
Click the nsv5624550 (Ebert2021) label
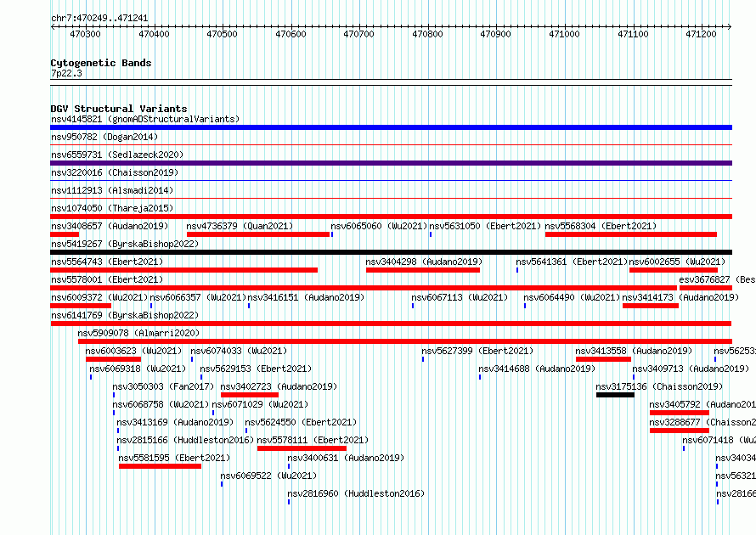(301, 422)
